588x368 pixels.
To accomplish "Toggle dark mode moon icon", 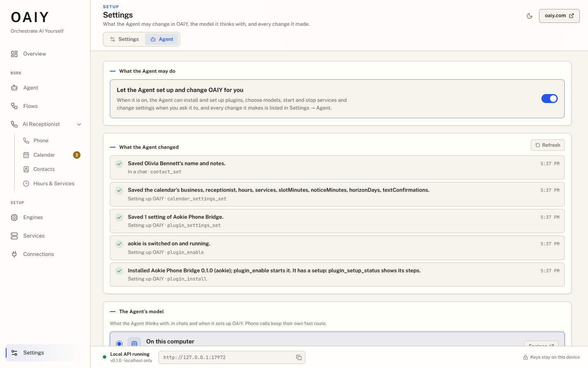I will pyautogui.click(x=530, y=16).
